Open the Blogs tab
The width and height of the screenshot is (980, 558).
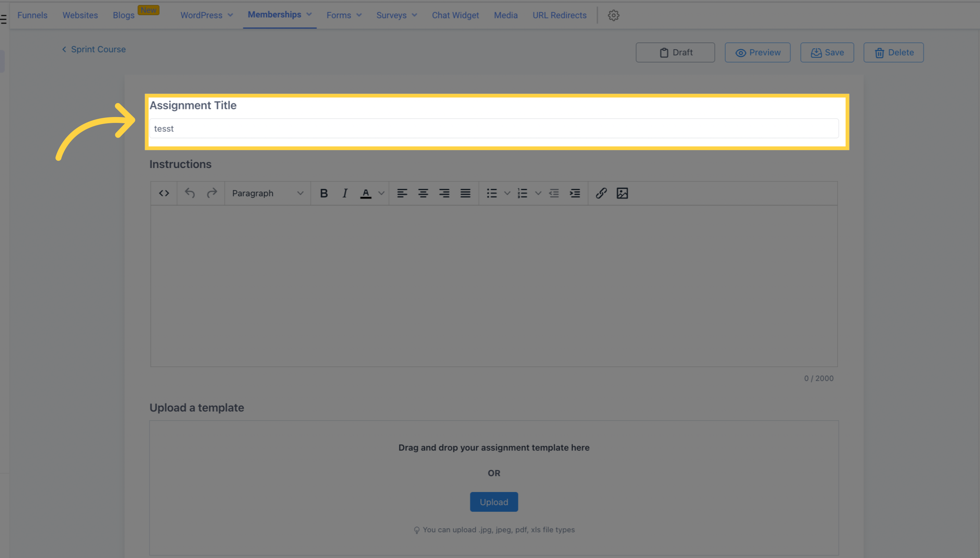click(x=123, y=15)
